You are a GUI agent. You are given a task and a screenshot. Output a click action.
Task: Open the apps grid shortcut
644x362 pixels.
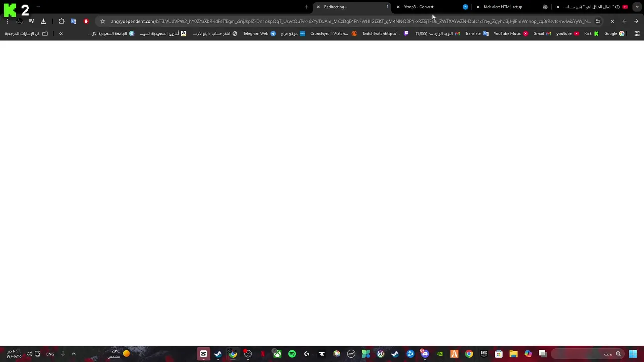click(637, 34)
